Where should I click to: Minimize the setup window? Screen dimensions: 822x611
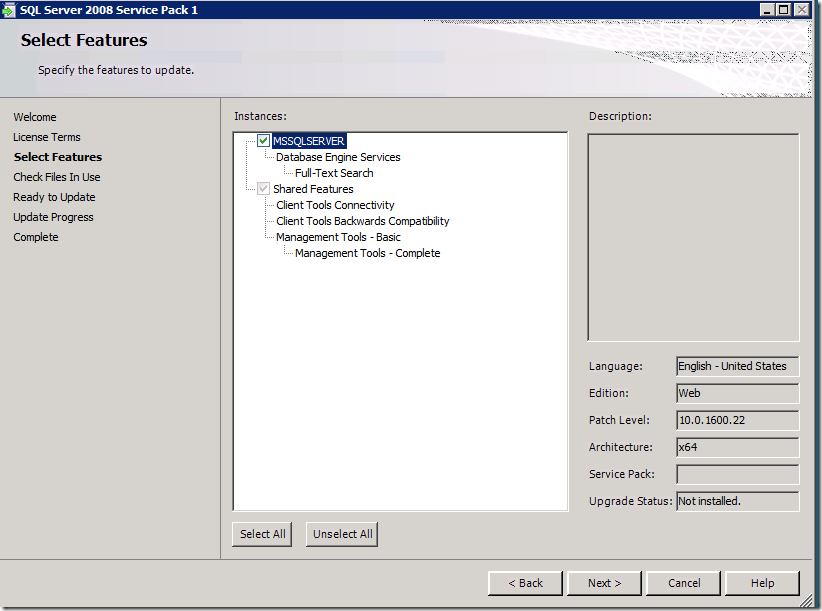pos(767,9)
